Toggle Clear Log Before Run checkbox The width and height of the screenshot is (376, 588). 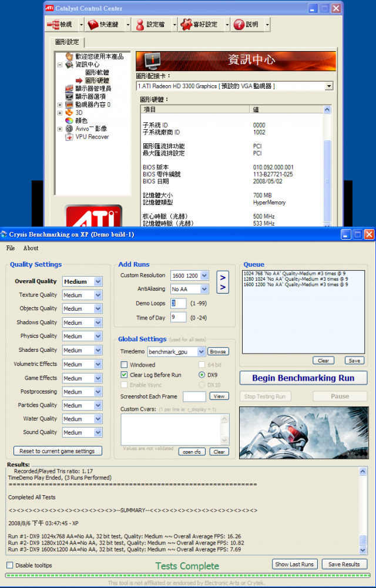pyautogui.click(x=124, y=375)
